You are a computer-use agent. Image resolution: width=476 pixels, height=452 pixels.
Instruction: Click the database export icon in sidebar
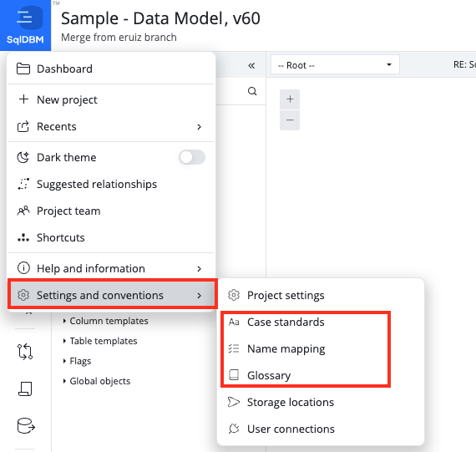tap(26, 426)
